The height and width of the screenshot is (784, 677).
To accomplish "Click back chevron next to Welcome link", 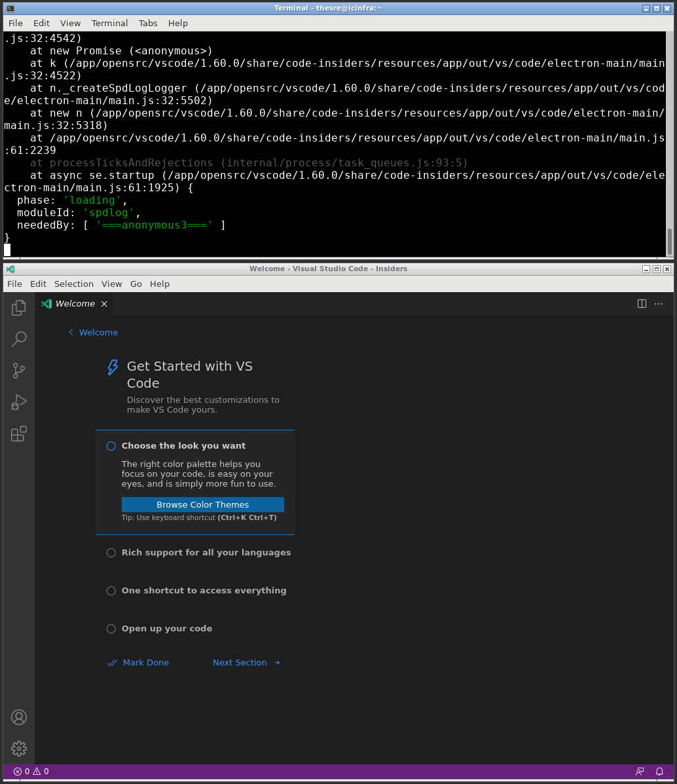I will (71, 332).
